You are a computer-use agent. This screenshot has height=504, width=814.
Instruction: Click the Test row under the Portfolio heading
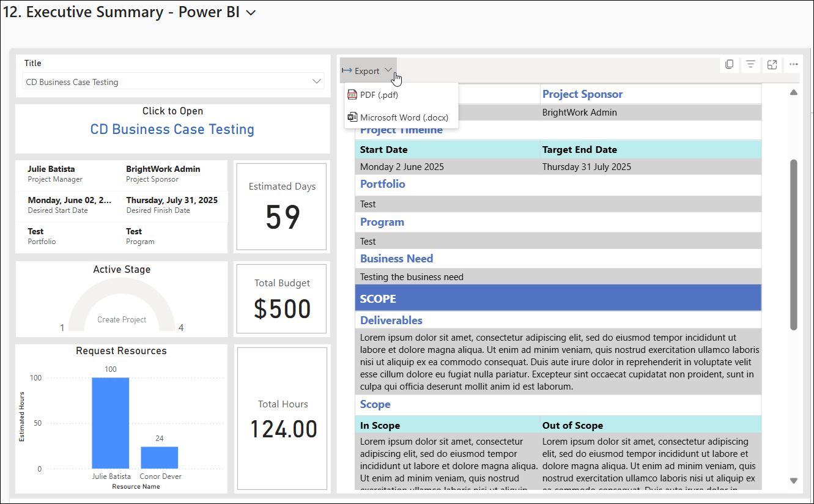558,204
